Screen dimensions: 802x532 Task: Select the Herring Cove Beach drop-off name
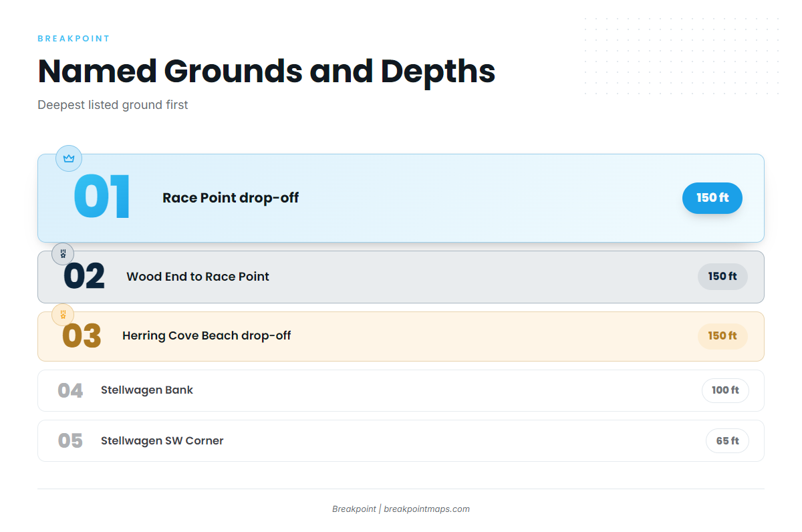click(207, 336)
